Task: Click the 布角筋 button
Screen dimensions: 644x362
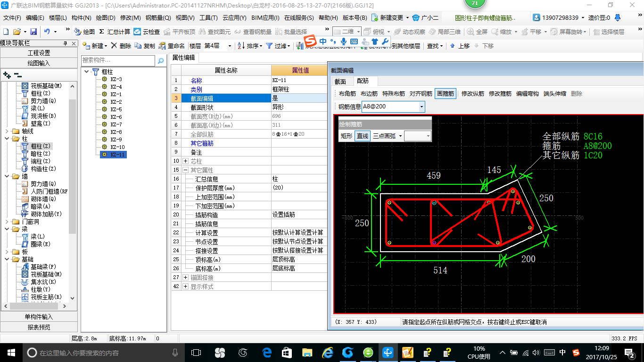Action: (347, 93)
